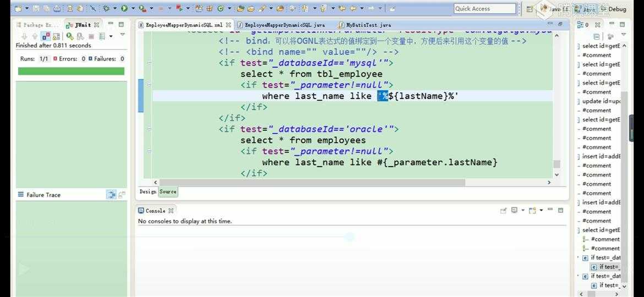Click in the Quick Access field

coord(484,9)
